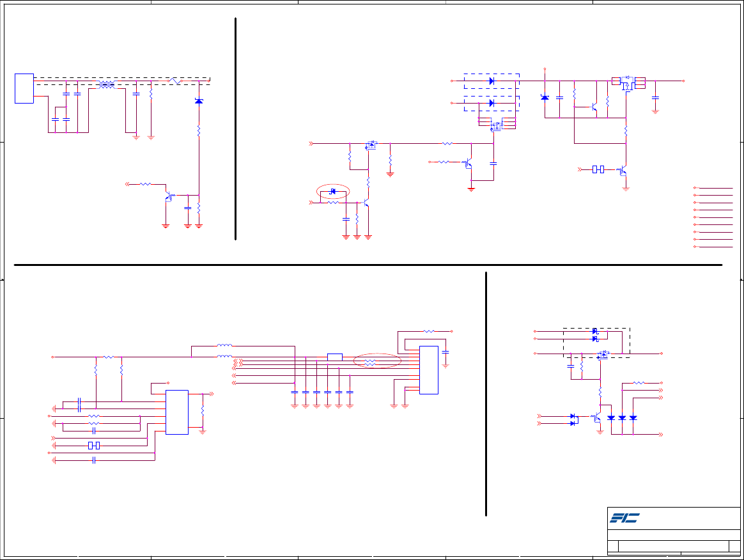Viewport: 744px width, 560px height.
Task: Select the transistor in the lower-right circuit
Action: click(596, 417)
